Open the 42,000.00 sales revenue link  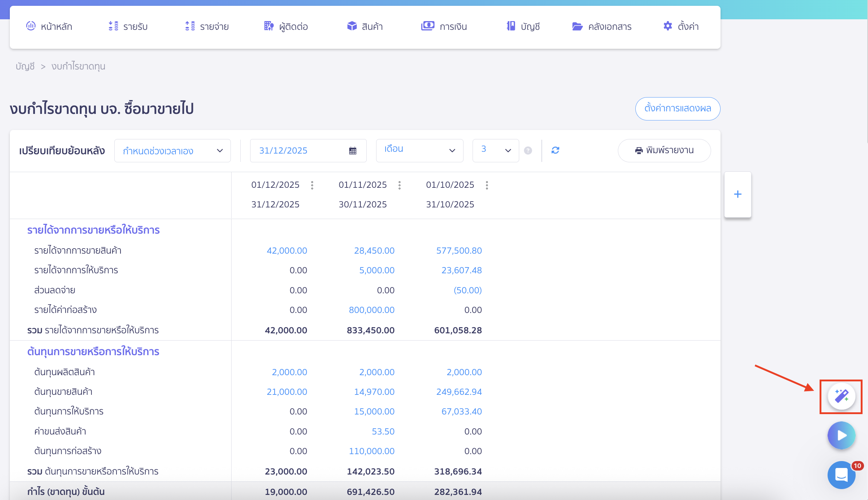(x=287, y=250)
